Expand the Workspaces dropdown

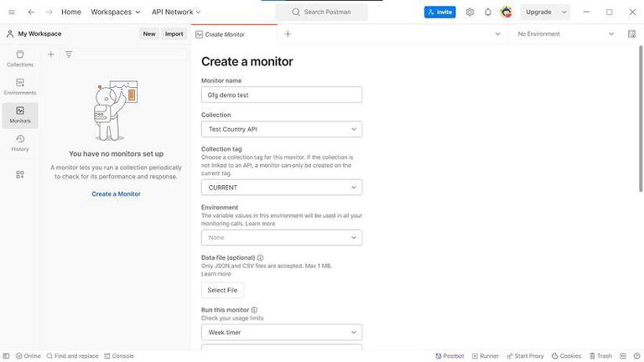pos(116,13)
